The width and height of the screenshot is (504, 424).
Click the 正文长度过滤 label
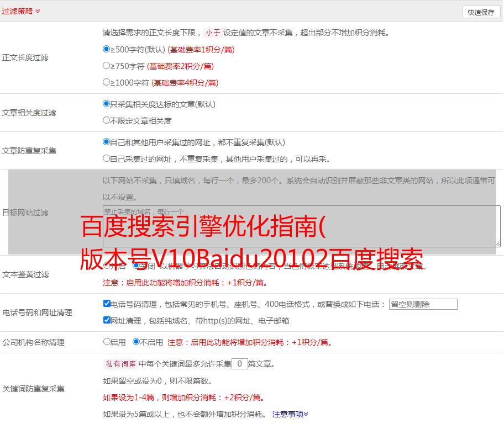click(25, 57)
